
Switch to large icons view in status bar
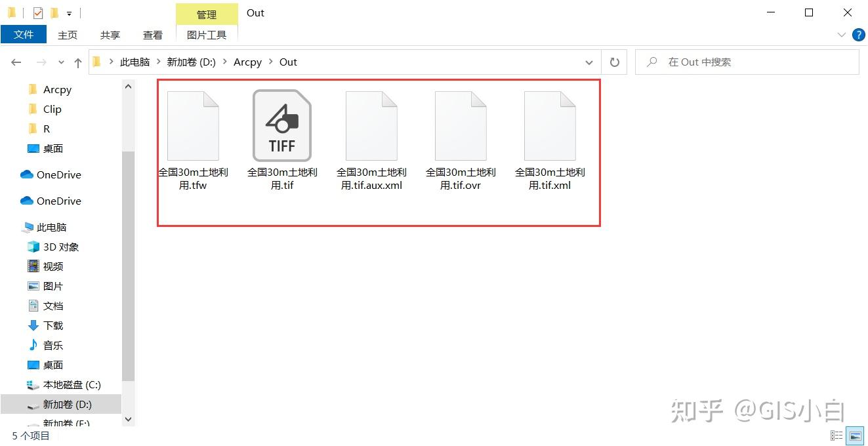pos(855,435)
